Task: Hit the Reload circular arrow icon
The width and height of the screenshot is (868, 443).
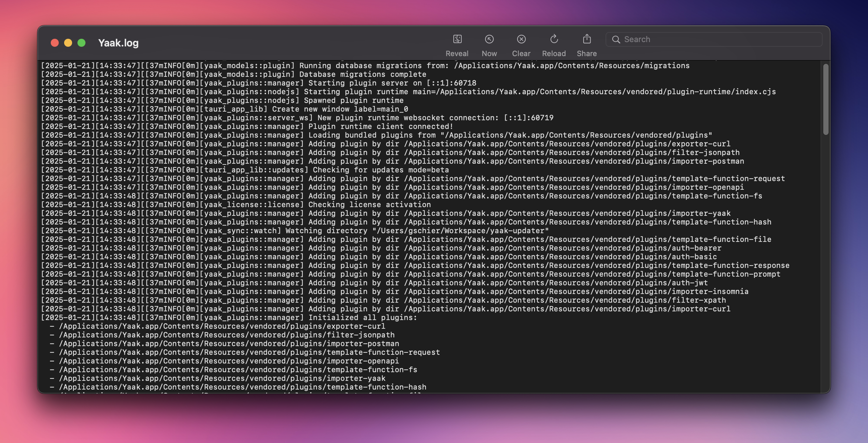Action: coord(554,39)
